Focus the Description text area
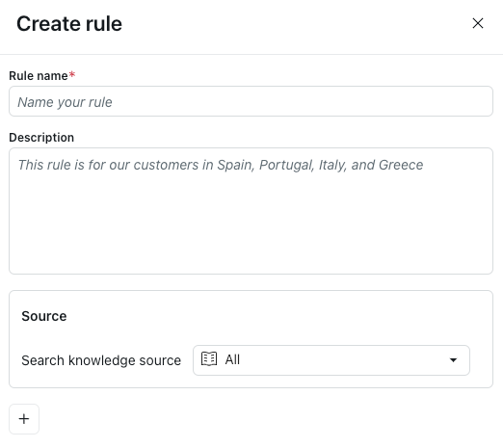This screenshot has width=503, height=448. pyautogui.click(x=251, y=211)
